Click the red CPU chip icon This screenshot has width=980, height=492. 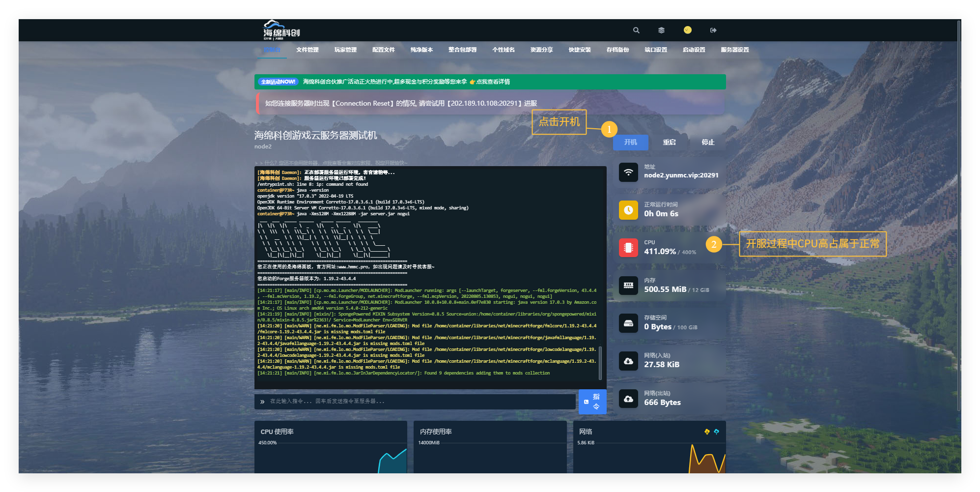point(628,248)
